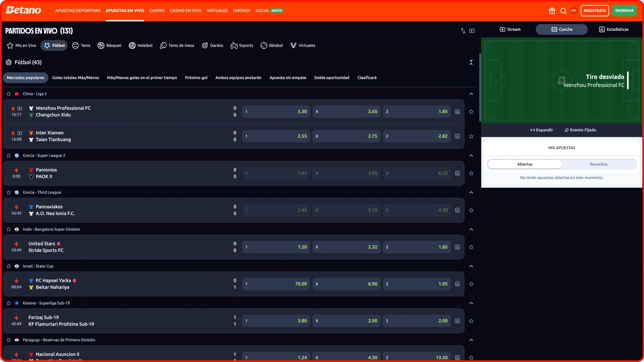This screenshot has width=644, height=362.
Task: Collapse all leagues icon next to Fútbol (43)
Action: 471,62
